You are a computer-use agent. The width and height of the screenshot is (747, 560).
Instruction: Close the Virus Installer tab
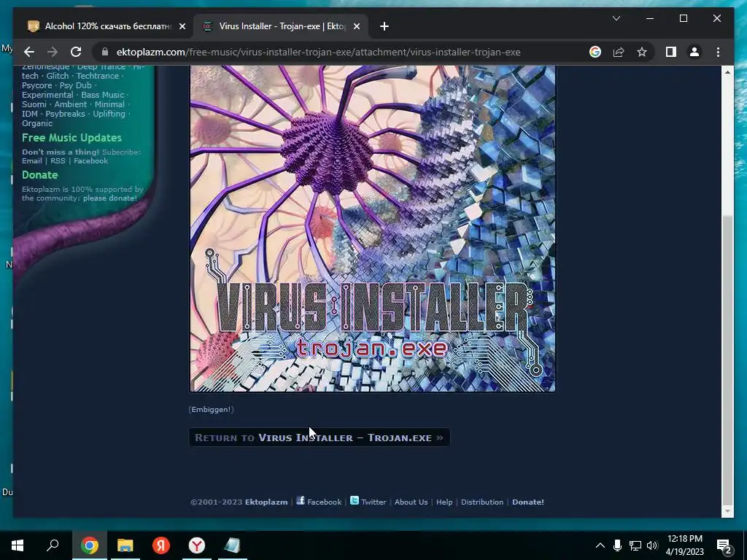point(356,27)
